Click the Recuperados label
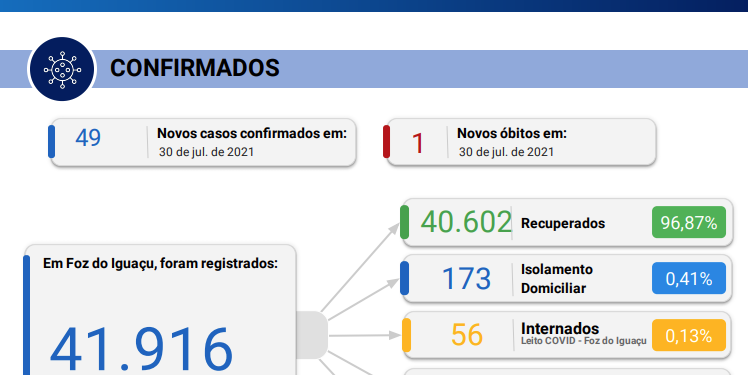Viewport: 748px width, 375px height. 563,223
